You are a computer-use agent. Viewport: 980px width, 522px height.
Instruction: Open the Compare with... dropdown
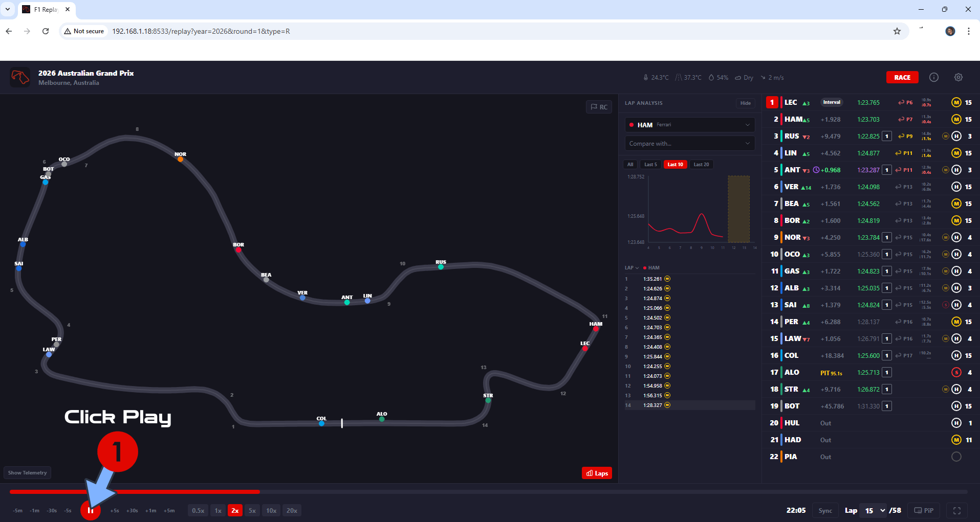tap(689, 143)
